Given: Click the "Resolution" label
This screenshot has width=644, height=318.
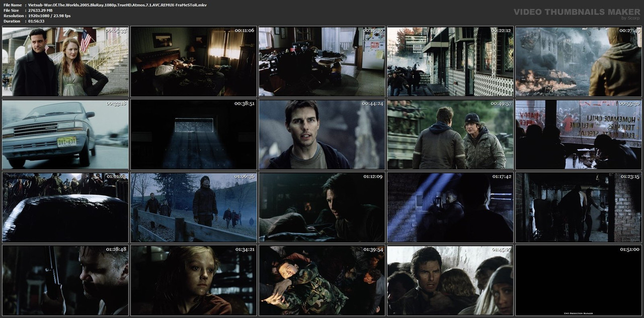Looking at the screenshot, I should pyautogui.click(x=13, y=16).
